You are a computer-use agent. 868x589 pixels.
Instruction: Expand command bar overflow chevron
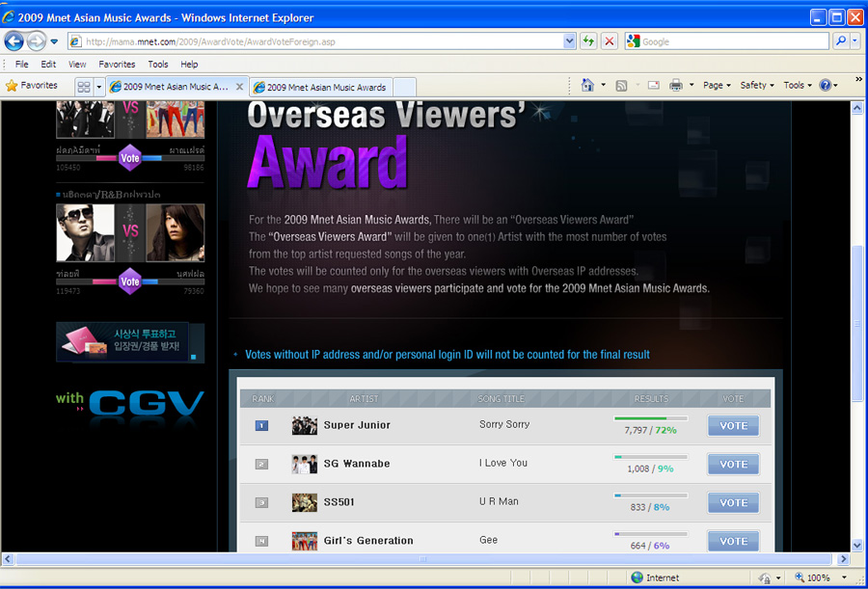coord(858,80)
